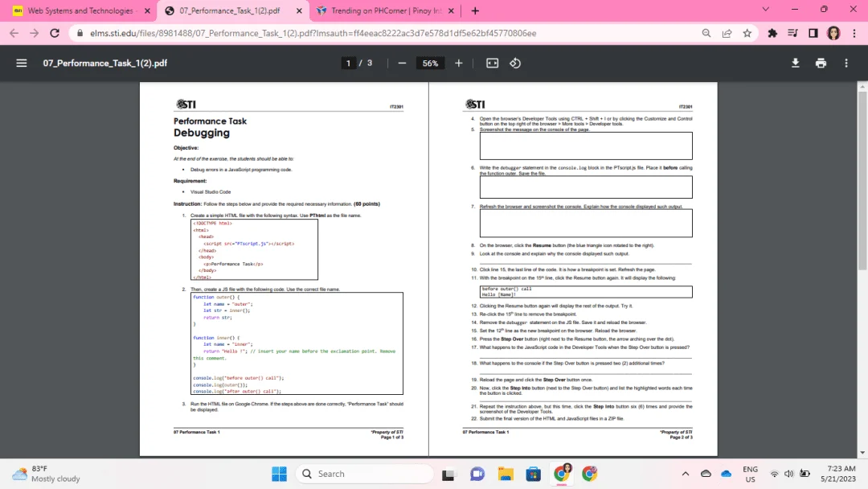Click the "Visual Studio Code" requirement text

pos(211,192)
